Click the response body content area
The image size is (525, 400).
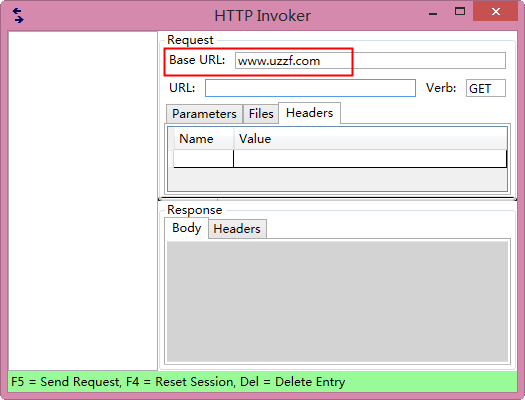(x=338, y=302)
